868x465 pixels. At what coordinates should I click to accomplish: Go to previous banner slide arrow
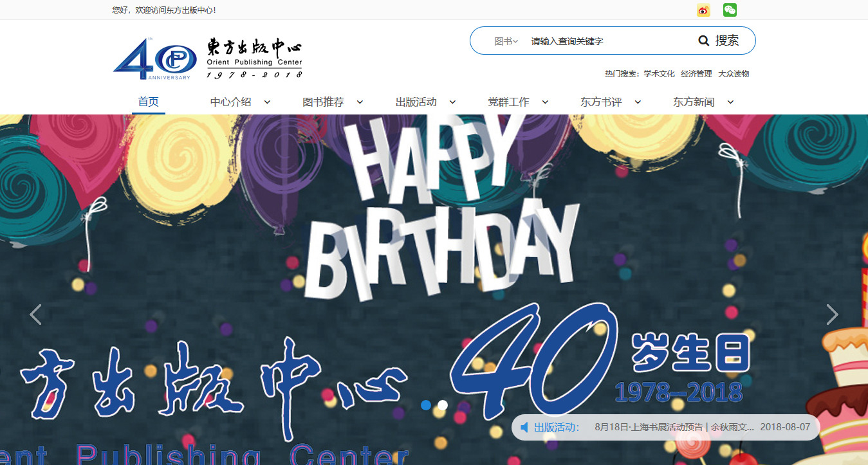coord(35,315)
